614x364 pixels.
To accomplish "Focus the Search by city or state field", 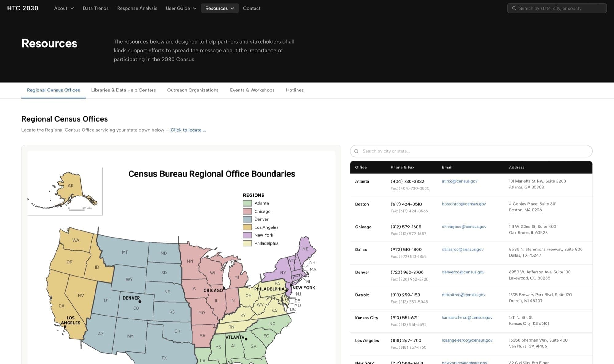I will click(471, 151).
